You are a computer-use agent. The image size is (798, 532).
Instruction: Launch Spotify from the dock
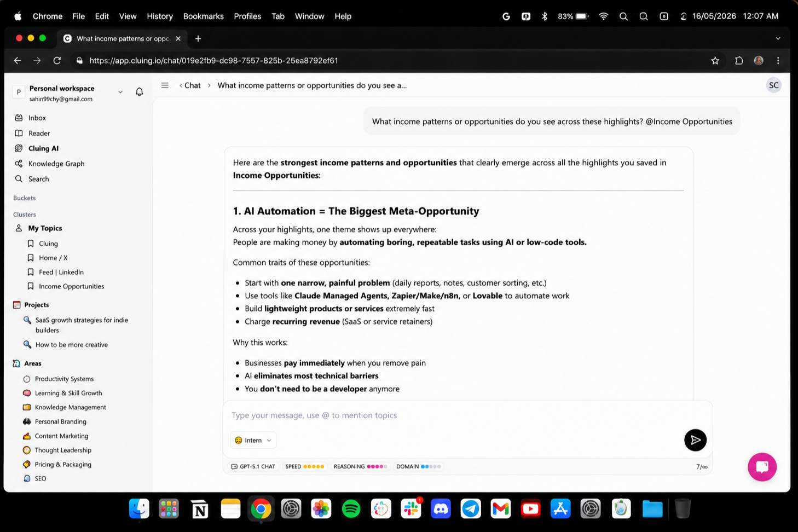point(351,509)
